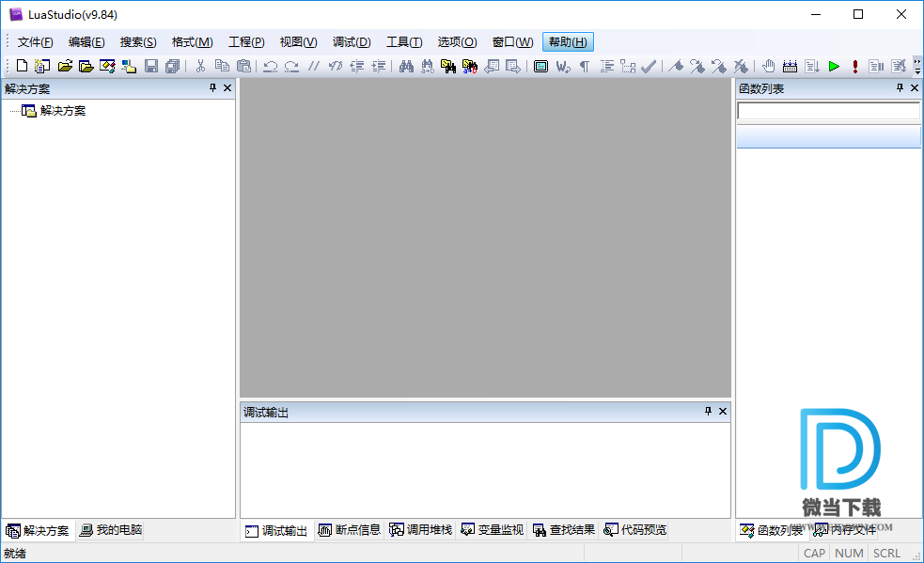Open Find with the binoculars icon
Image resolution: width=924 pixels, height=563 pixels.
click(406, 66)
